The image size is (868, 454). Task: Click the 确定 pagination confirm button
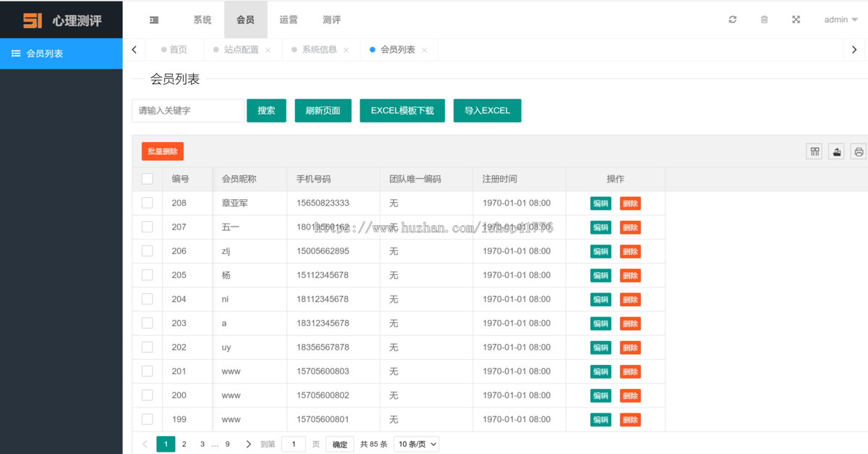340,445
